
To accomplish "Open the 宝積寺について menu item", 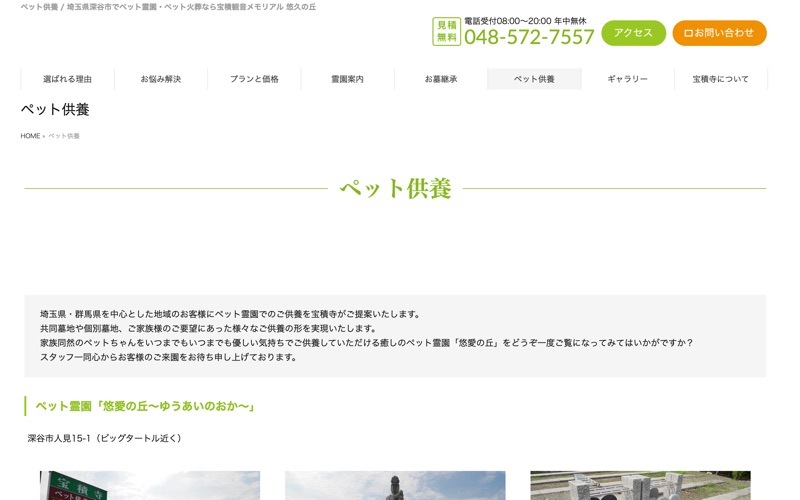I will [720, 79].
